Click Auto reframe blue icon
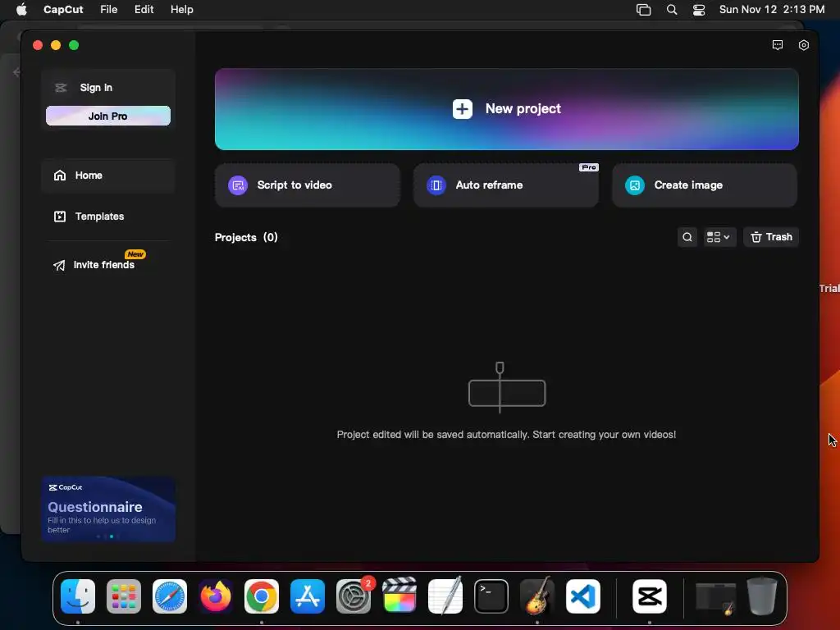Screen dimensions: 840x630 [436, 185]
